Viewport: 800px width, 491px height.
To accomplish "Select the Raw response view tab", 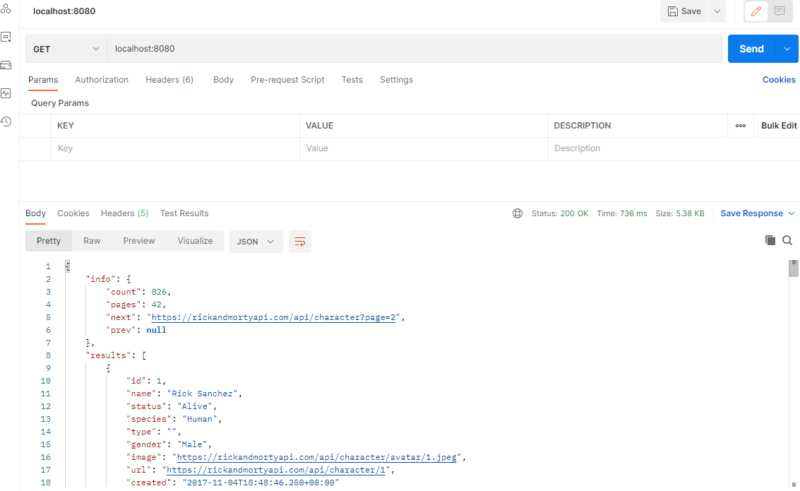I will tap(92, 241).
